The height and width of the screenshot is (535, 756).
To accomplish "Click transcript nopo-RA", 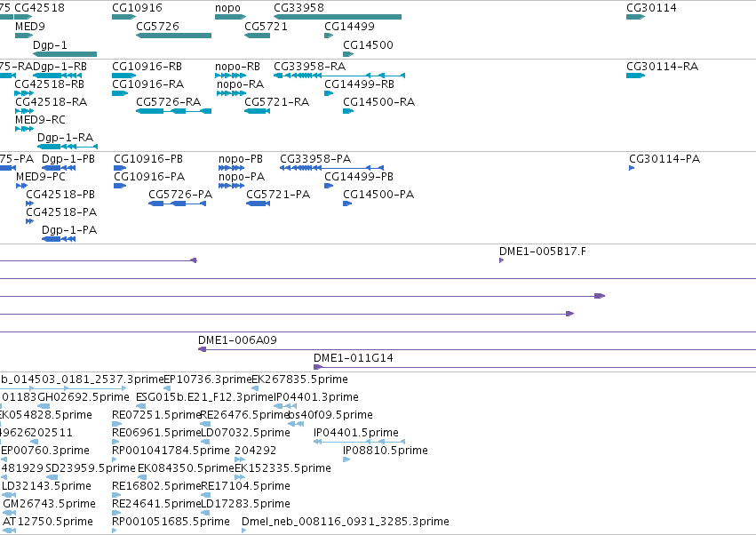I will (232, 93).
